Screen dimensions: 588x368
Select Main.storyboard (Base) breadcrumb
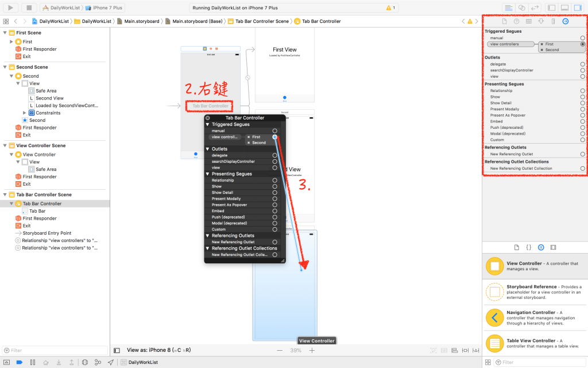point(194,21)
